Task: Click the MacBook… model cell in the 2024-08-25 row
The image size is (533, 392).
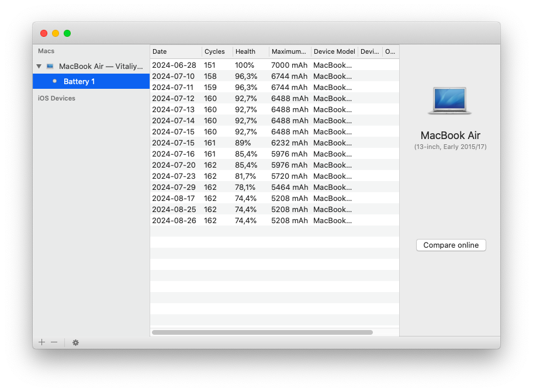Action: (333, 210)
